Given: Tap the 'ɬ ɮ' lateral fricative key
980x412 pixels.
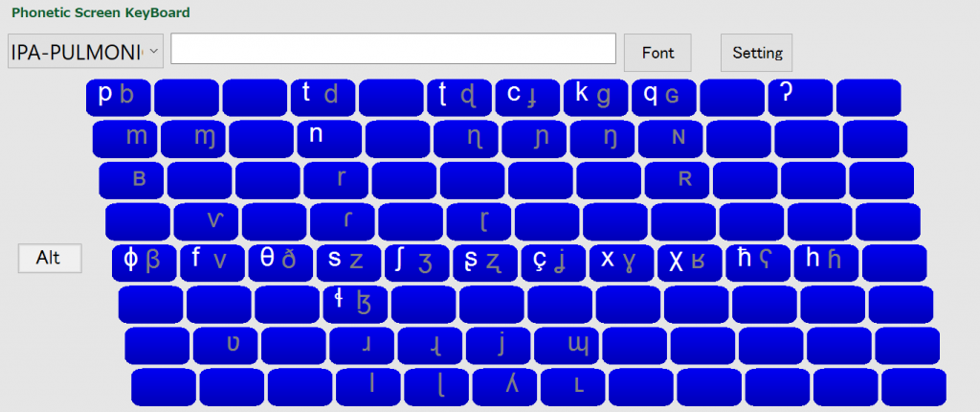Looking at the screenshot, I should pos(355,305).
